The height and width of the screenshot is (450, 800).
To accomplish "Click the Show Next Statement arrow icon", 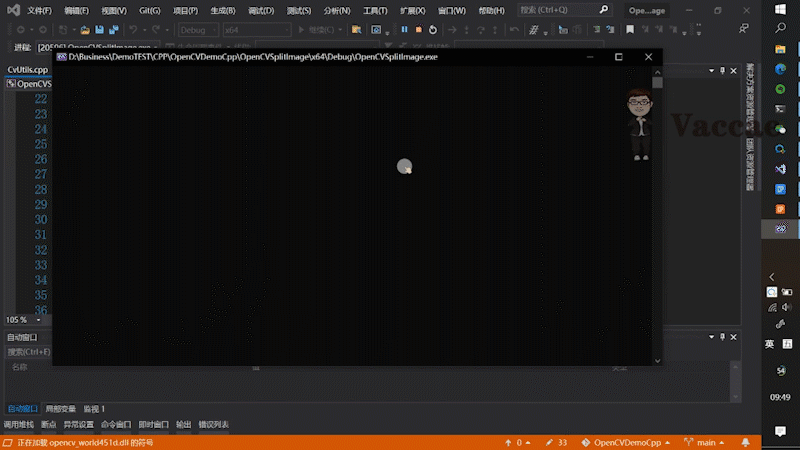I will 452,30.
